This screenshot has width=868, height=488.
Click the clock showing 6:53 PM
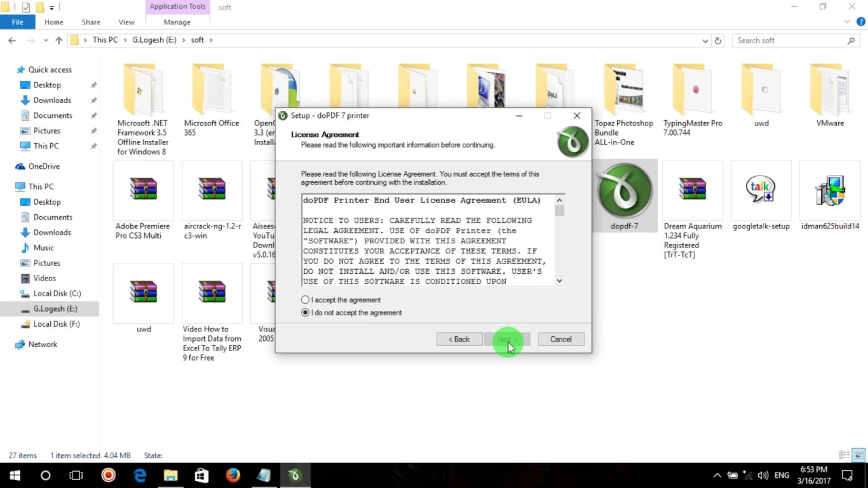point(813,469)
